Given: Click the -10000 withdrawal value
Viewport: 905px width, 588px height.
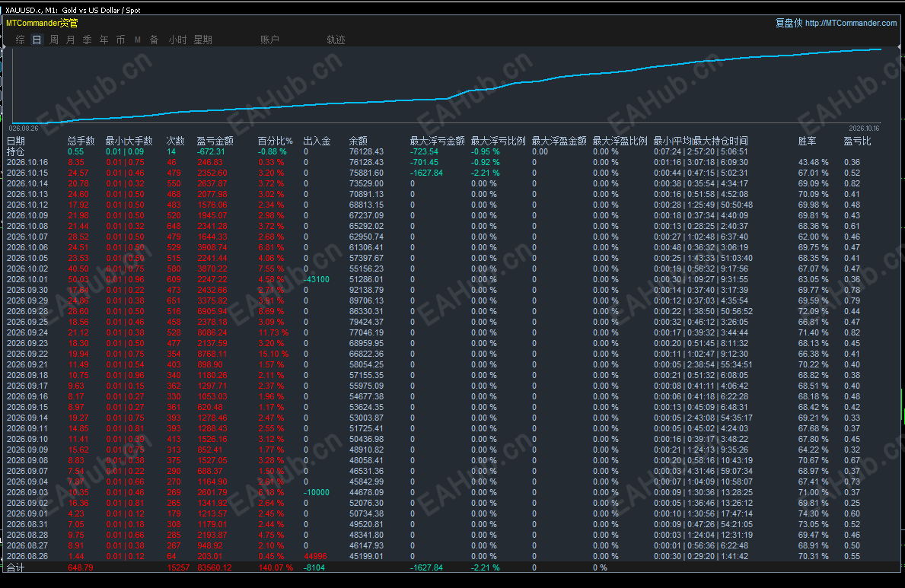Looking at the screenshot, I should coord(317,492).
